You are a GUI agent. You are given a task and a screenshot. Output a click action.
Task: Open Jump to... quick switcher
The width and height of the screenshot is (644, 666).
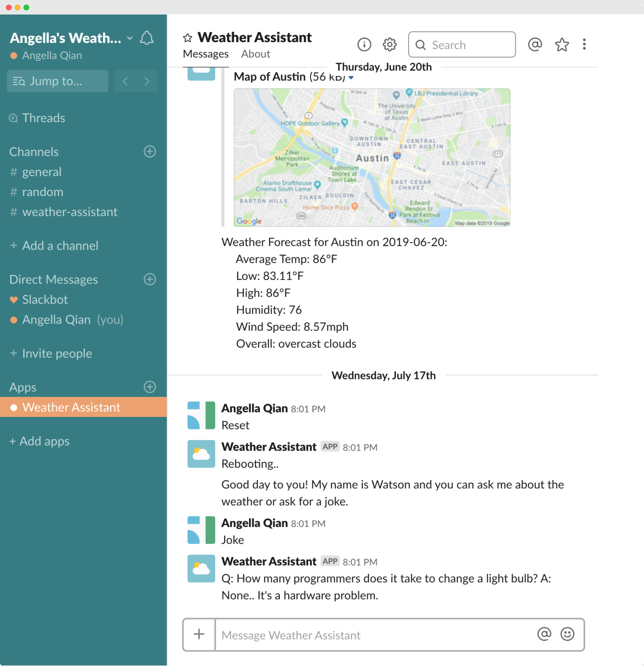[58, 81]
